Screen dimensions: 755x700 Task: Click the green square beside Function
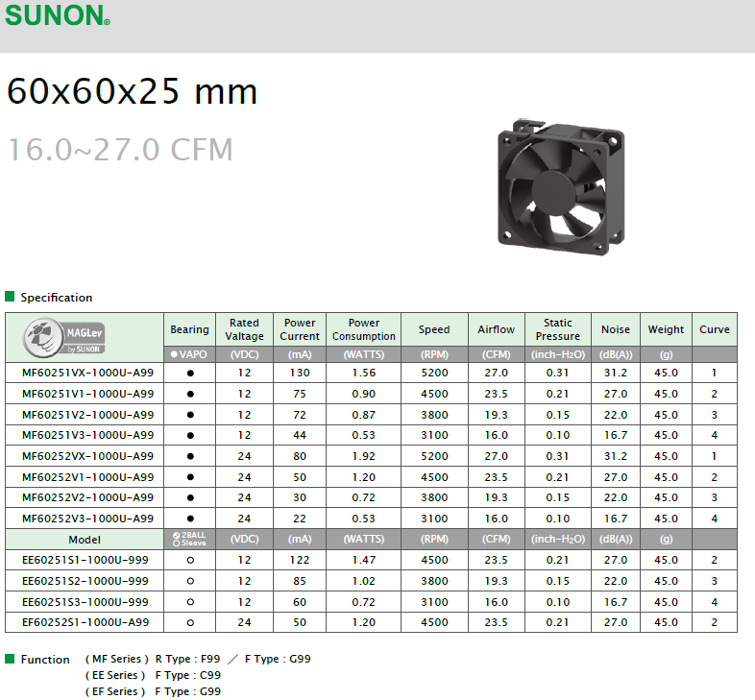[x=10, y=658]
